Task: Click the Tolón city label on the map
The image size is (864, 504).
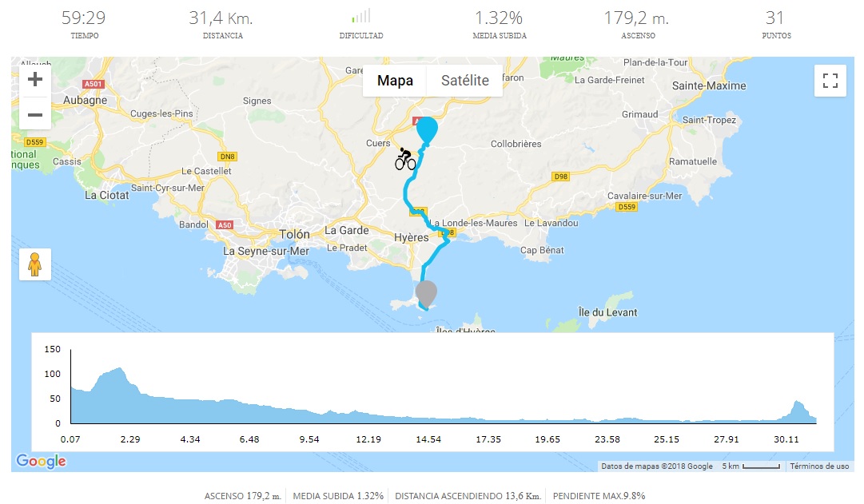Action: 294,235
